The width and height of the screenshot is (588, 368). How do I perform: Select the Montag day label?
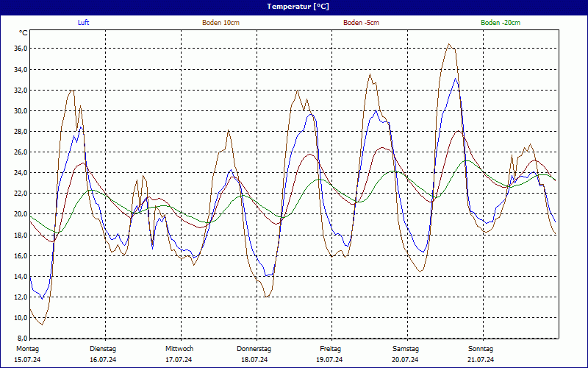coord(28,349)
